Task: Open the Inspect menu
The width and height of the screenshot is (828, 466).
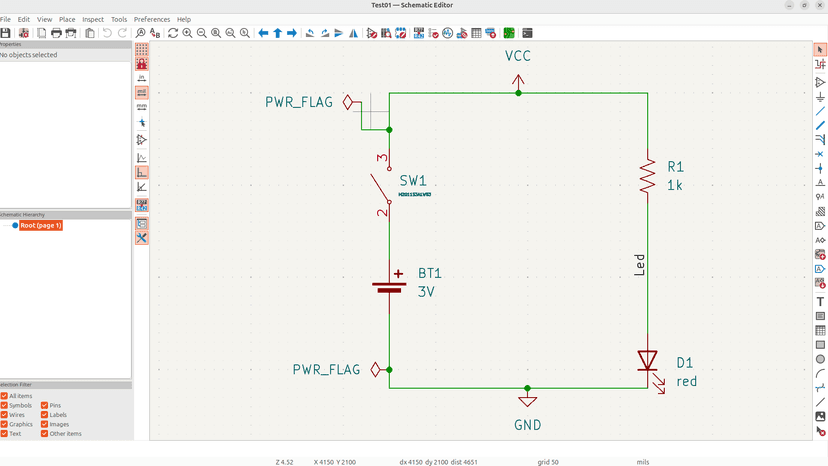Action: pyautogui.click(x=93, y=19)
